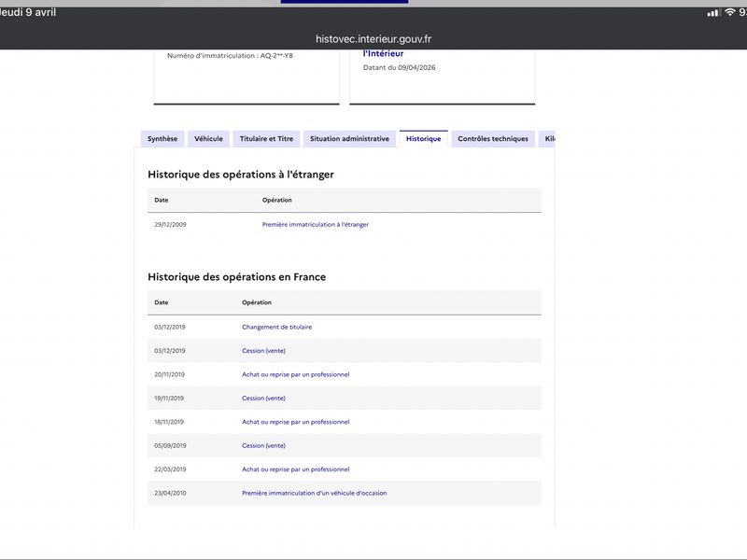Screen dimensions: 747x560
Task: Click Achat ou reprise dated 18/11/2019
Action: 295,422
